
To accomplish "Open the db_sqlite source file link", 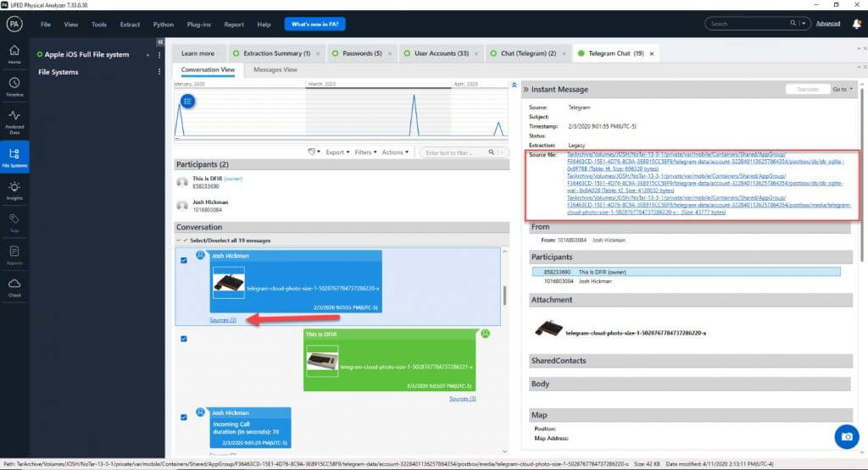I will pyautogui.click(x=704, y=162).
